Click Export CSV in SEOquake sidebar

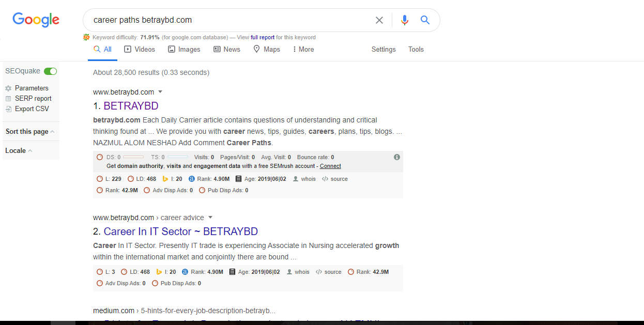[27, 109]
